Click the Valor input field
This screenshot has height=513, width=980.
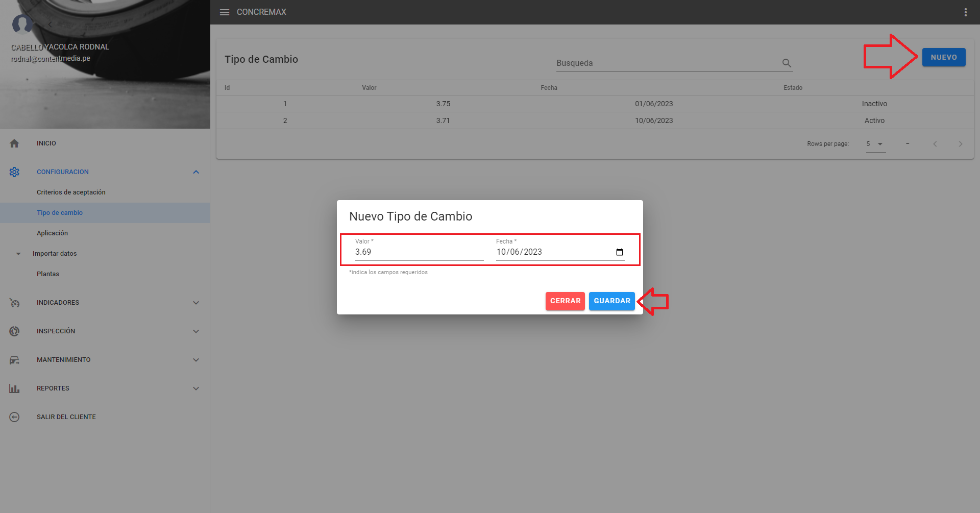pyautogui.click(x=419, y=252)
